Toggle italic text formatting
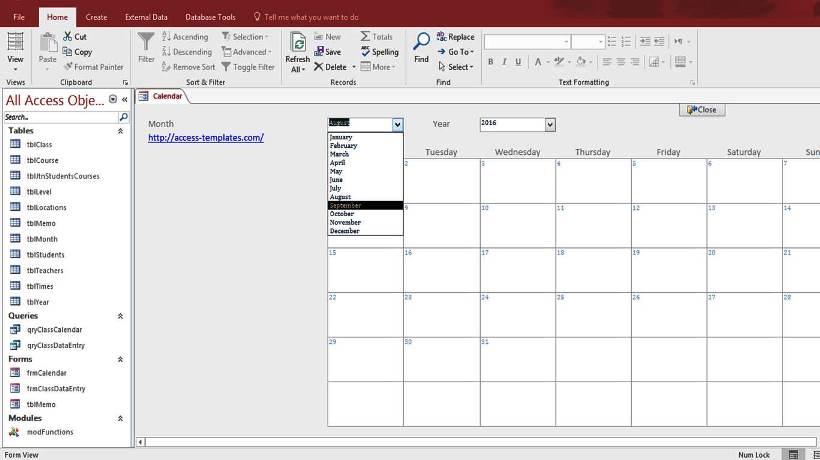The height and width of the screenshot is (460, 820). click(504, 62)
